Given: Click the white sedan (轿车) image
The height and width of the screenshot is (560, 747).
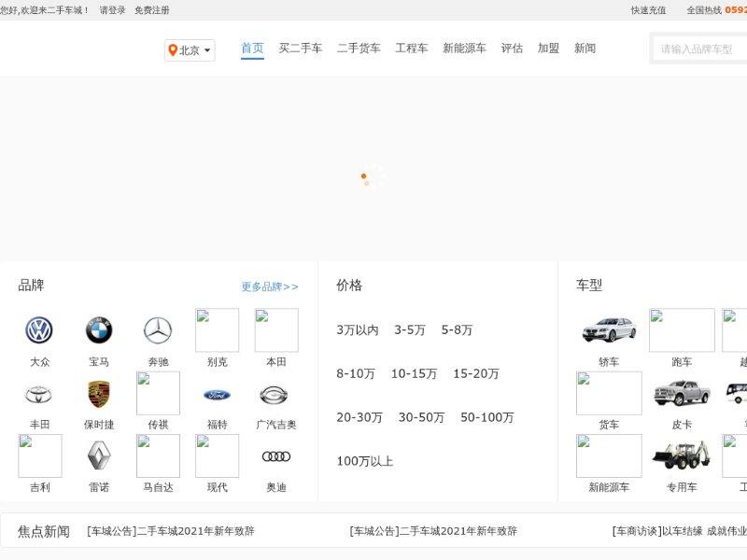Looking at the screenshot, I should coord(609,329).
